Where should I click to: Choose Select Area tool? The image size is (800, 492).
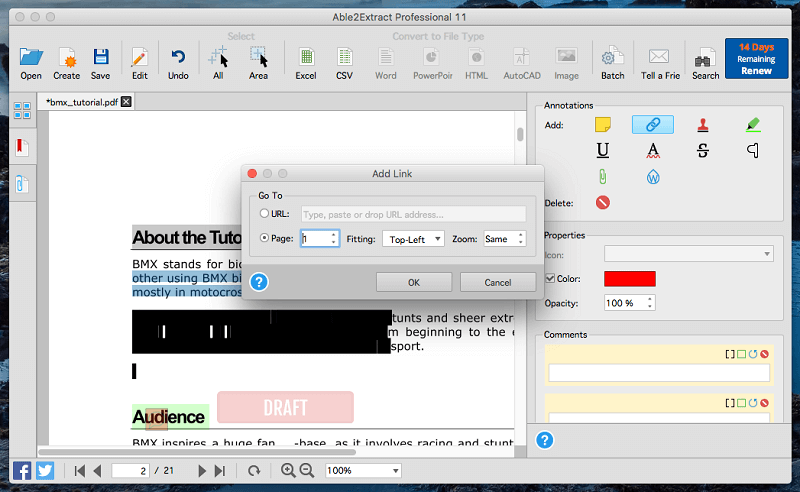258,57
